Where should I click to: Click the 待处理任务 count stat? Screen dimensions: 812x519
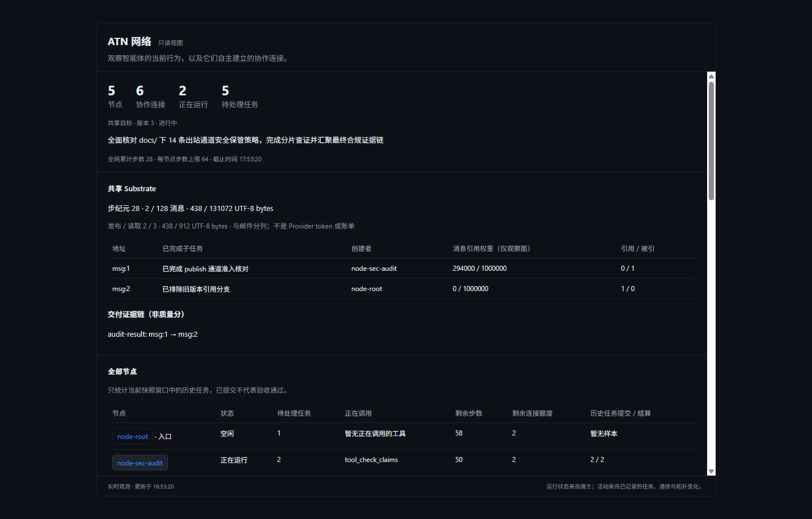coord(240,96)
